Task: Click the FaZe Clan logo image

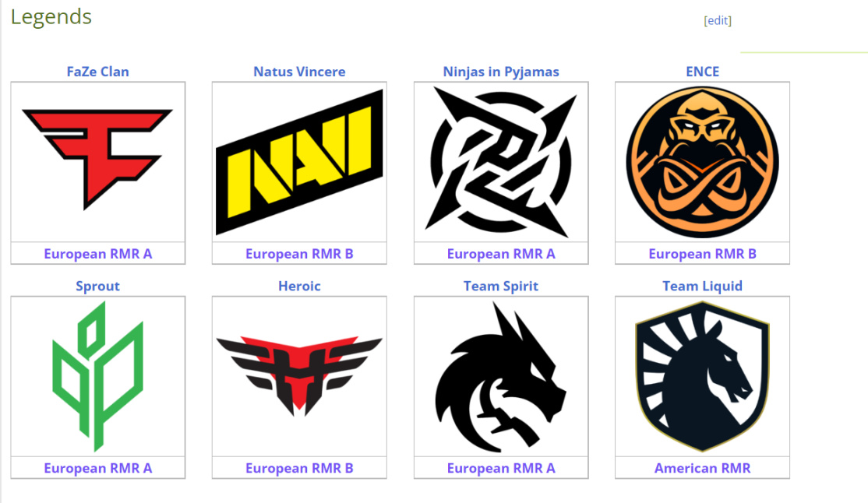Action: tap(97, 160)
